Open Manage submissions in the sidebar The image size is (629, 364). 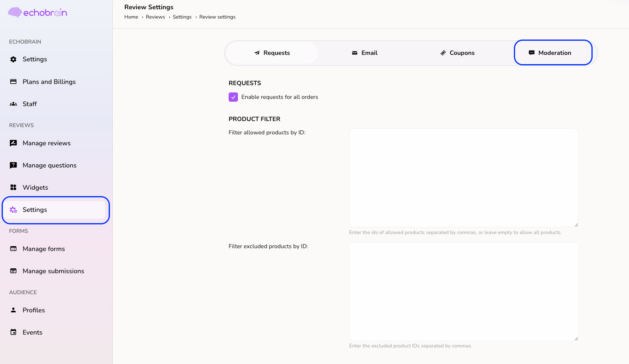(53, 271)
